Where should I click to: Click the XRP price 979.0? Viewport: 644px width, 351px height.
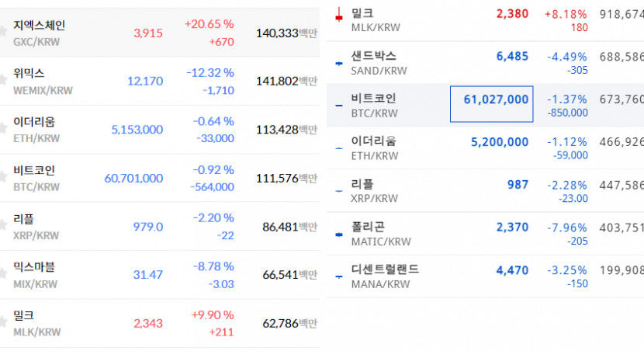(148, 226)
